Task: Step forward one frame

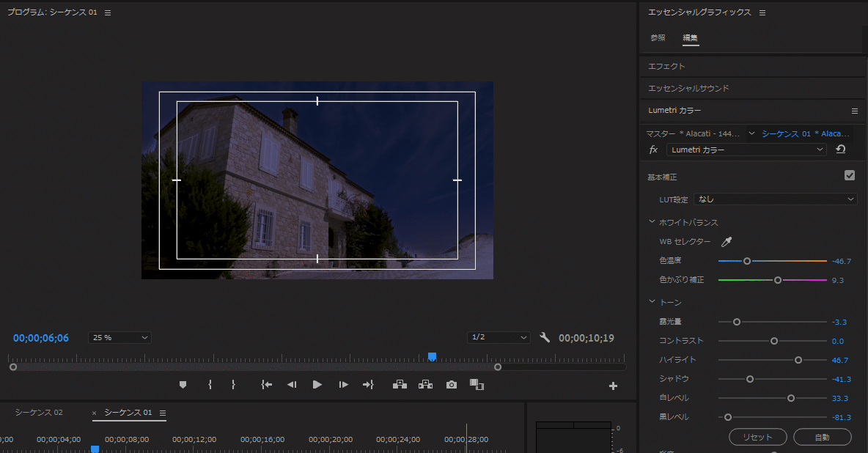Action: 343,384
